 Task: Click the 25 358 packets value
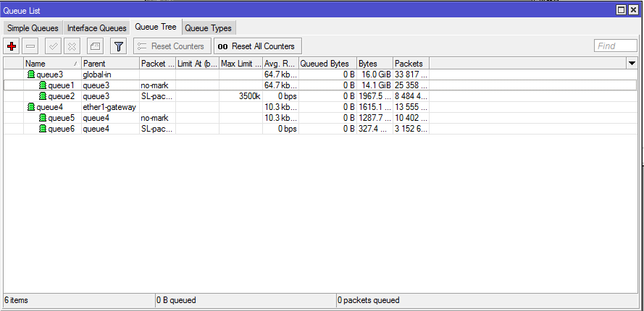(411, 85)
